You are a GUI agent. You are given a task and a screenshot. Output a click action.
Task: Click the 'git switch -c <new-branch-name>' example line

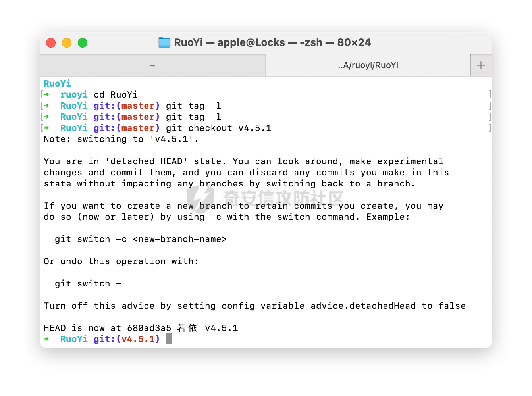(141, 239)
